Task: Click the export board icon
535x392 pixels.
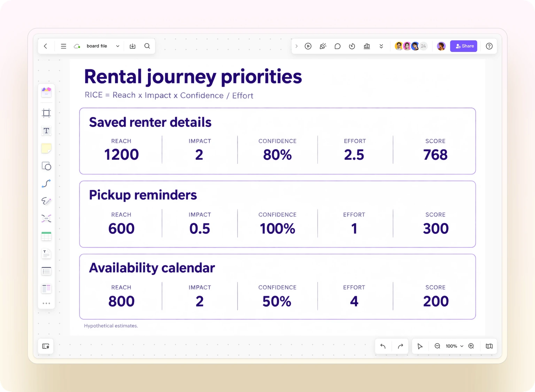Action: [133, 46]
